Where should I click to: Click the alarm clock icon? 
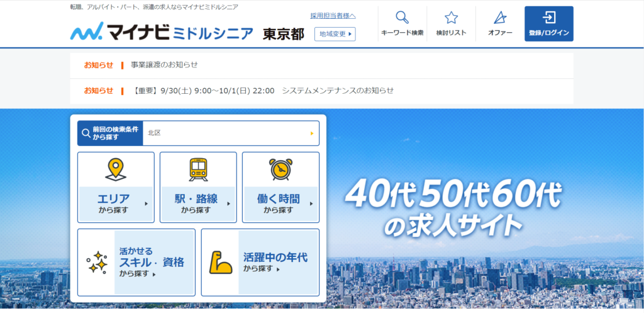[281, 169]
